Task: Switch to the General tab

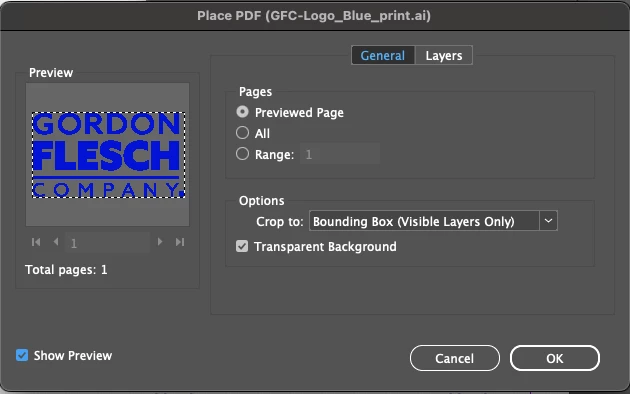Action: (x=382, y=55)
